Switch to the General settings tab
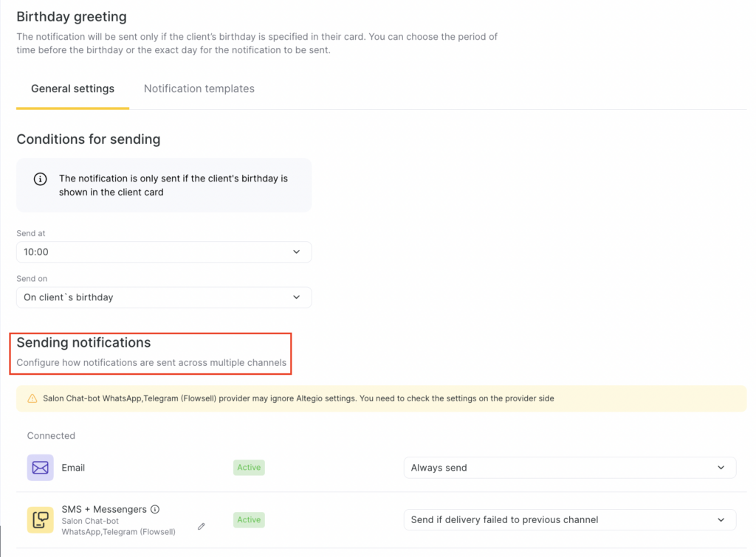The width and height of the screenshot is (756, 557). pyautogui.click(x=72, y=89)
